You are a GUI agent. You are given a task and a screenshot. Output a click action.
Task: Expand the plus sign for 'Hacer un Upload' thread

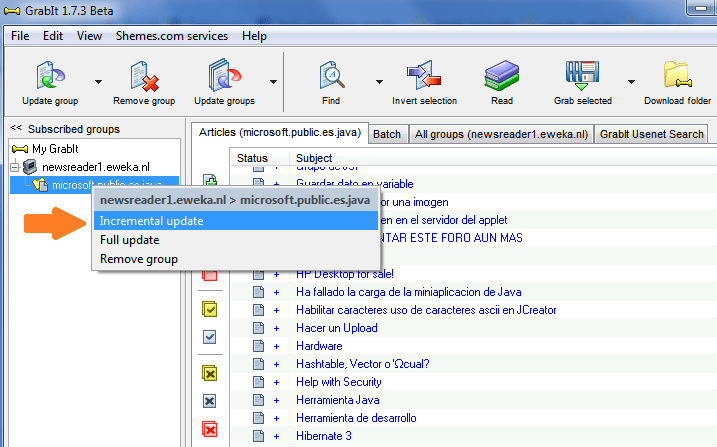pos(276,329)
